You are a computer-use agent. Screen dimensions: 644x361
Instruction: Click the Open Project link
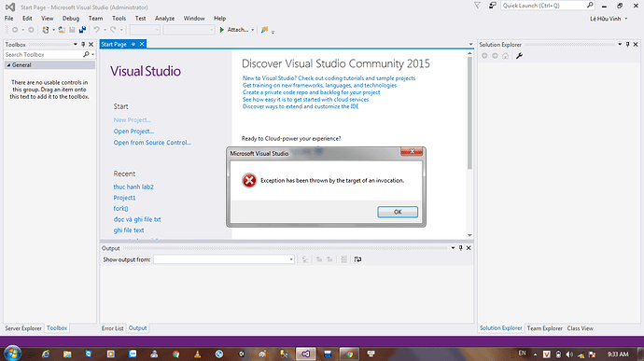[133, 132]
